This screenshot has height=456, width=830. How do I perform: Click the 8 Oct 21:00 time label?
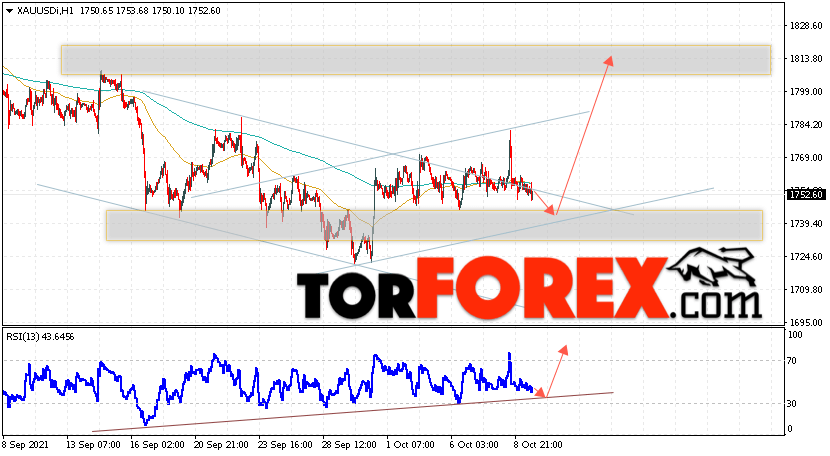coord(538,445)
